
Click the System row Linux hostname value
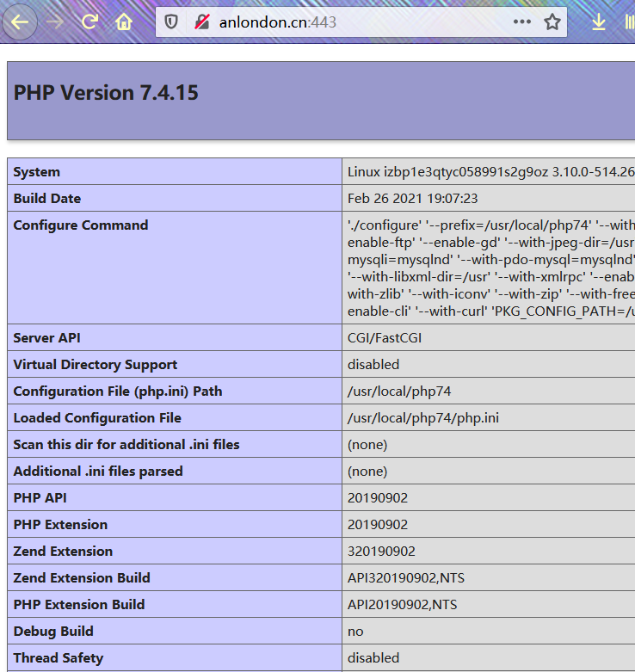(x=490, y=172)
